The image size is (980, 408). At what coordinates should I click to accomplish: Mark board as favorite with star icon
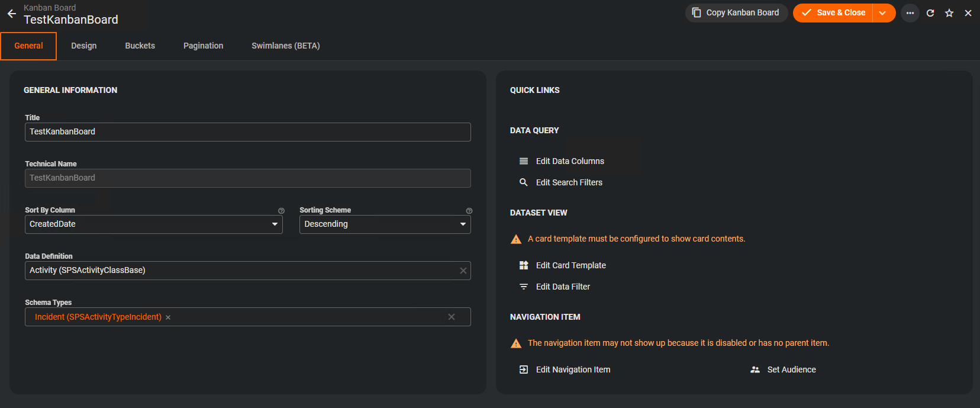(949, 13)
